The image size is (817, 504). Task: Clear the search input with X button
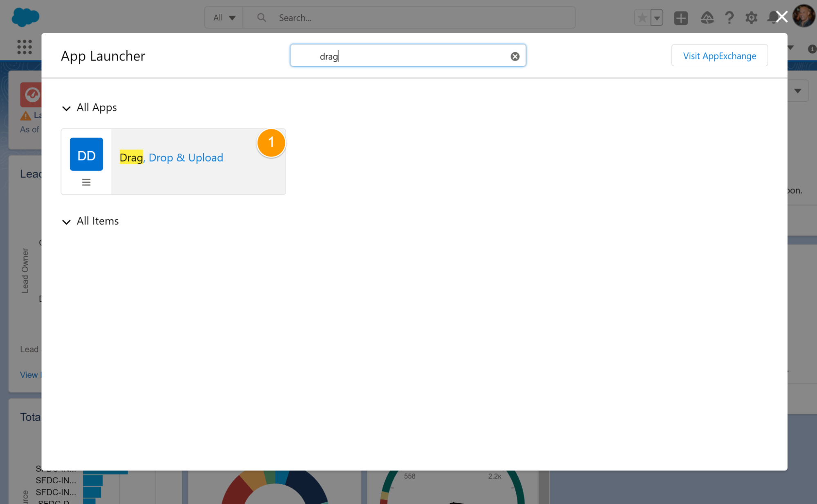pos(514,56)
